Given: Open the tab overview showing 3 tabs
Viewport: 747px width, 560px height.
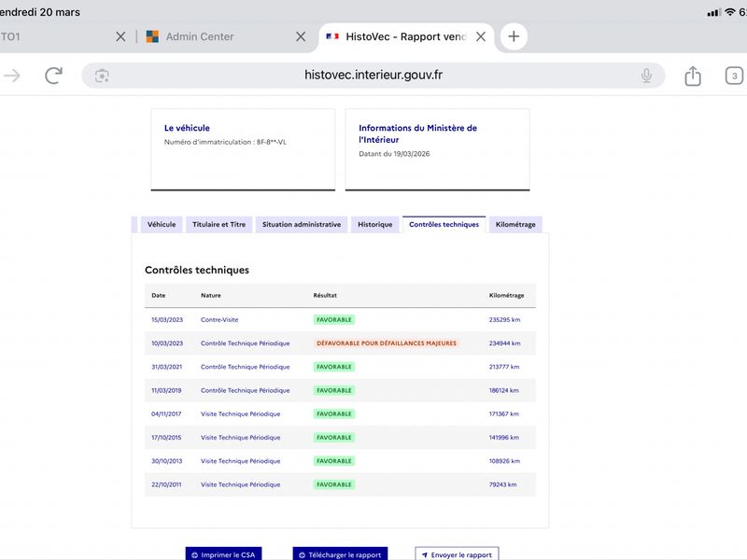Looking at the screenshot, I should click(734, 76).
